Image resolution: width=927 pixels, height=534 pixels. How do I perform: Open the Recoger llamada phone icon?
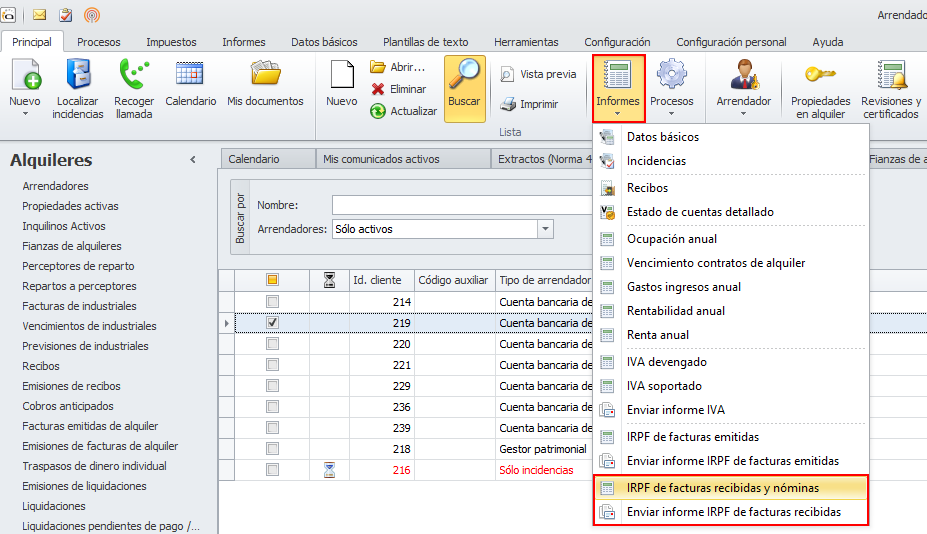click(133, 77)
